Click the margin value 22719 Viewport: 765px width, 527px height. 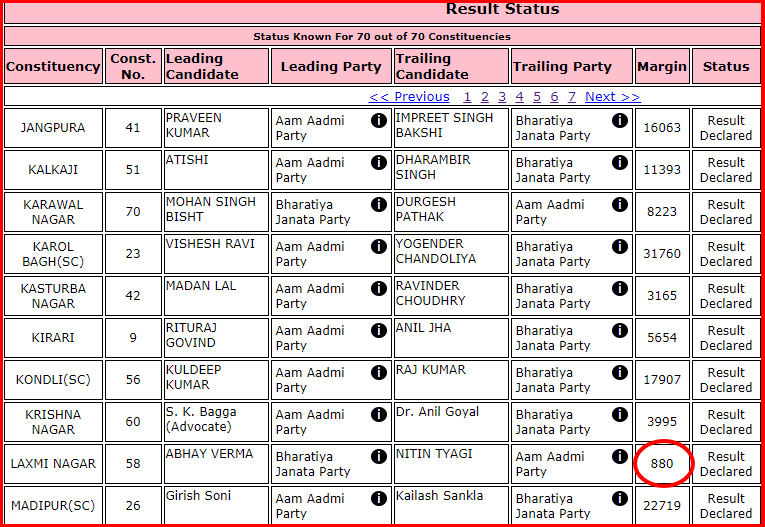coord(662,506)
